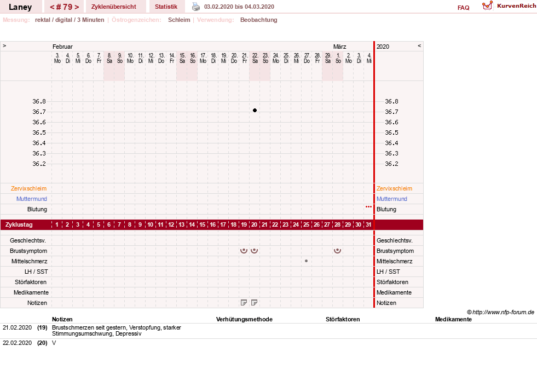This screenshot has height=392, width=537.
Task: Click the '2020' year label
Action: click(383, 47)
